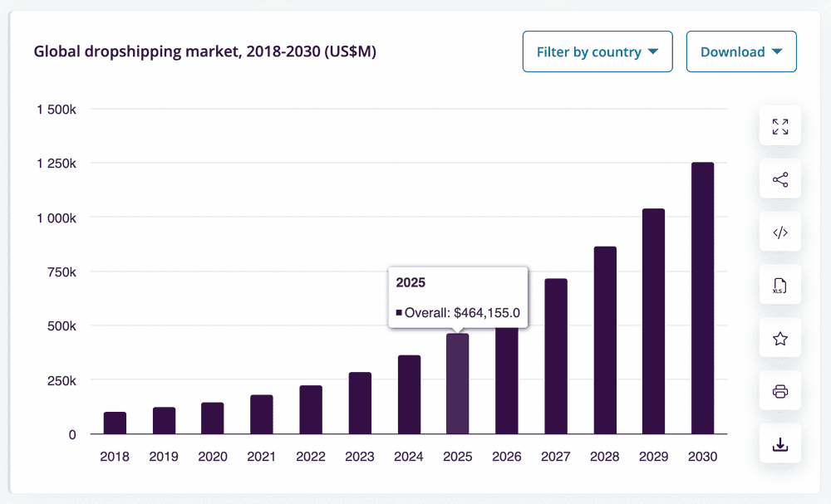Click the 2028 bar
The image size is (831, 504).
point(605,340)
